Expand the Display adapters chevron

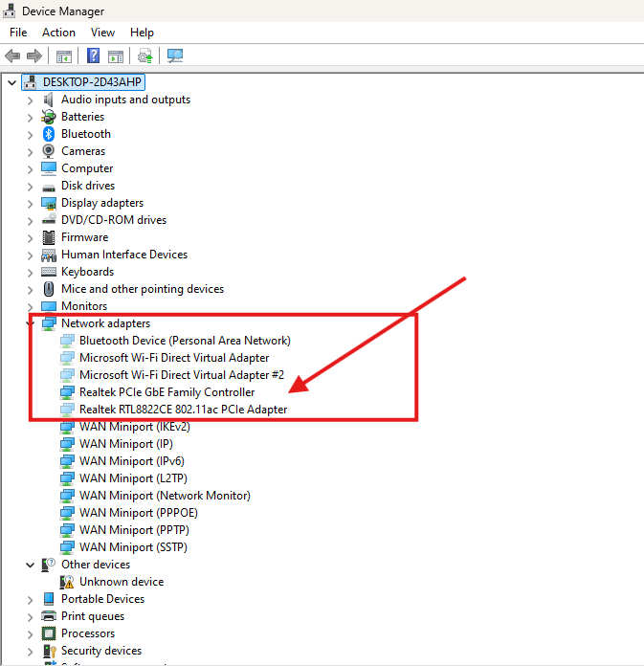[30, 204]
